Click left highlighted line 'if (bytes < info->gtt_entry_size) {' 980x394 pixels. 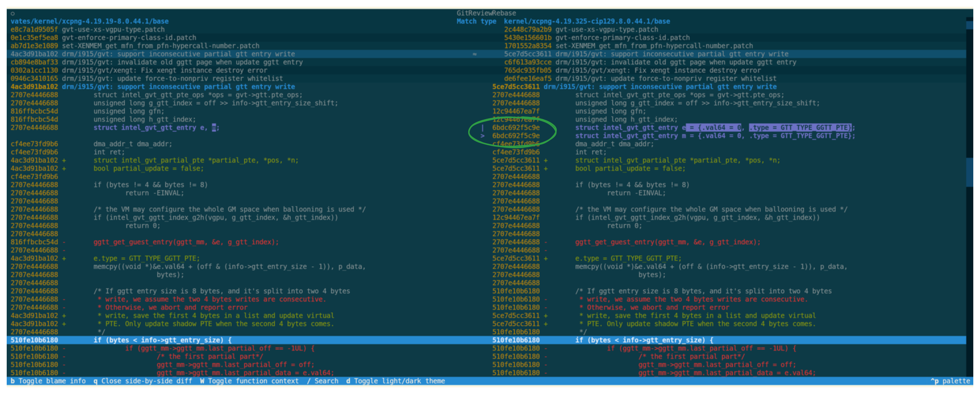click(x=162, y=340)
